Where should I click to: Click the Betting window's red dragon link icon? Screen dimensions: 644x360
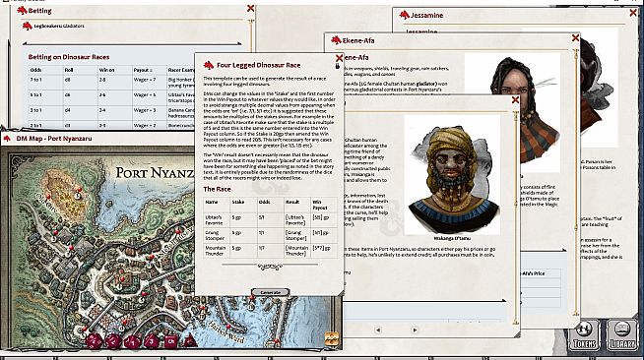coord(22,11)
